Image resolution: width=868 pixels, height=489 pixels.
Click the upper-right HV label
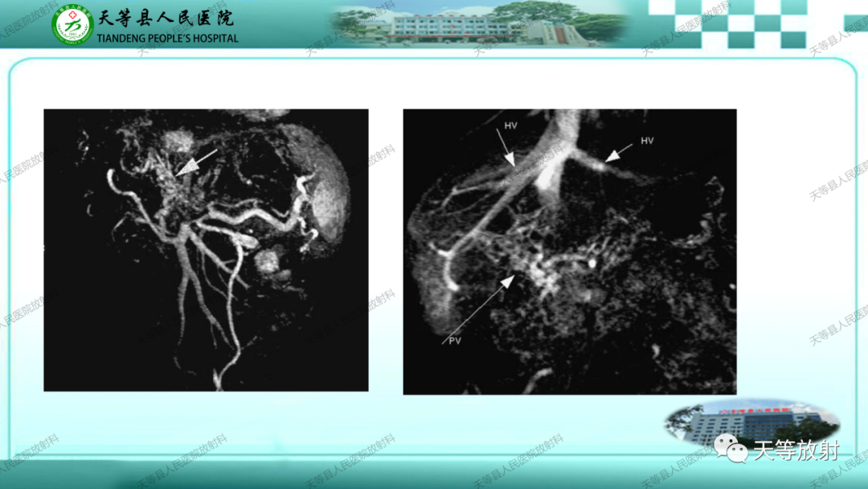tap(647, 141)
